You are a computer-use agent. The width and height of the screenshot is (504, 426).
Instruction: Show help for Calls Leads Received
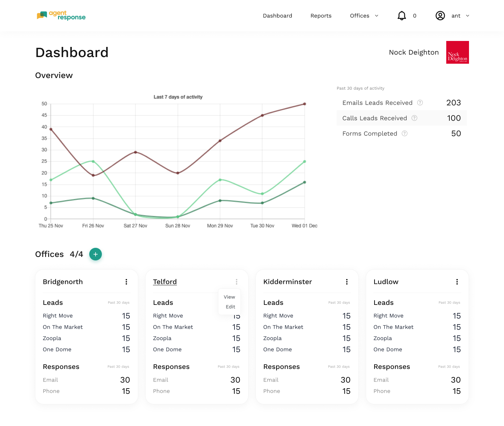click(x=414, y=118)
